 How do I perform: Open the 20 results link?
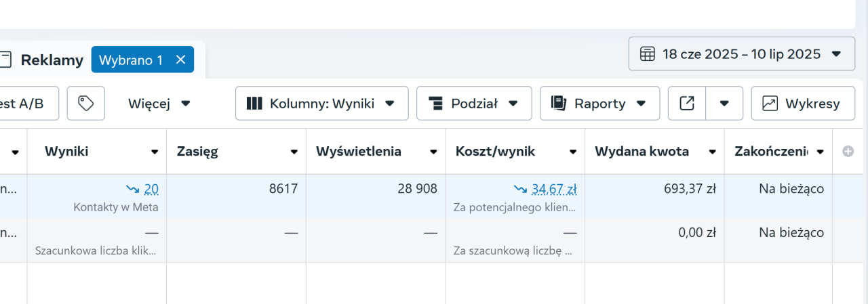(x=151, y=189)
